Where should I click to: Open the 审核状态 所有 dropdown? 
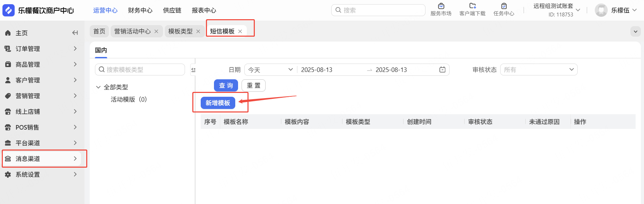[x=539, y=70]
